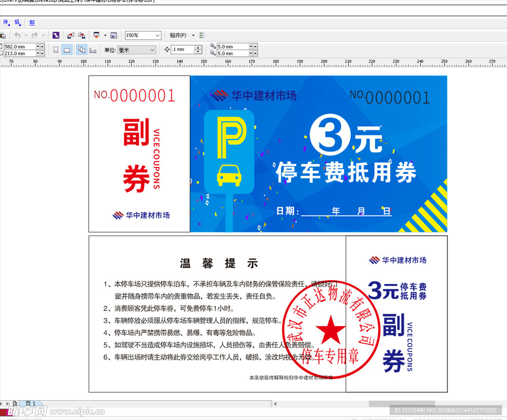Viewport: 507px width, 420px height.
Task: Select the 华中建材市场 logo on blue coupon
Action: (x=253, y=96)
